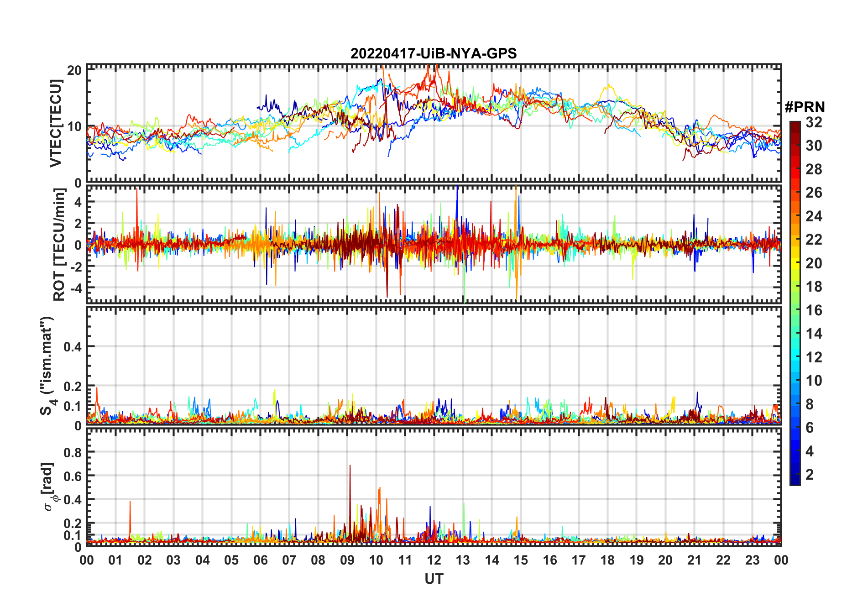The image size is (868, 607).
Task: Click the sigma phi [rad] axis label
Action: coord(49,487)
